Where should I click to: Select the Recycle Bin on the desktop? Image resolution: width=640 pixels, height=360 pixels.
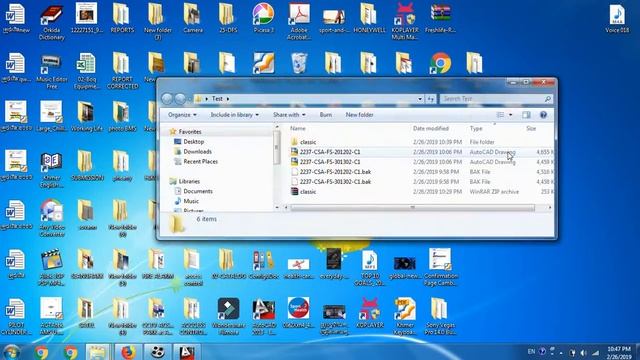[299, 63]
